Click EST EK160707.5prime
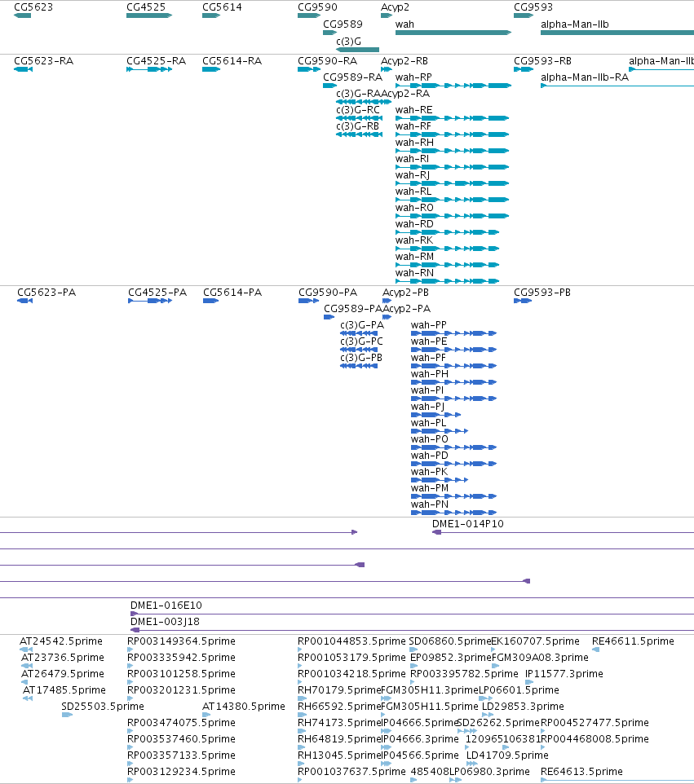Screen dimensions: 694x784 pos(536,641)
